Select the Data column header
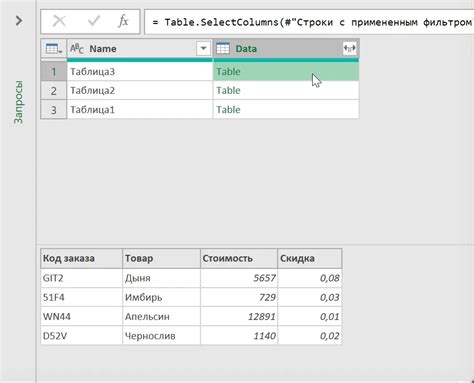This screenshot has height=383, width=474. pos(286,49)
